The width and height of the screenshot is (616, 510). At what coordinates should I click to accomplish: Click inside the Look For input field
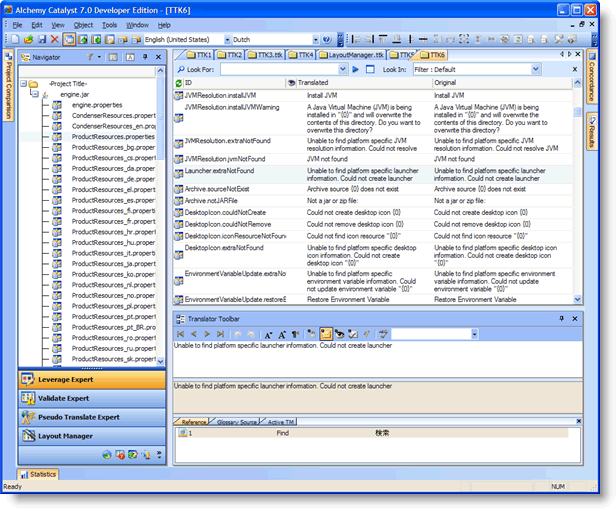279,70
